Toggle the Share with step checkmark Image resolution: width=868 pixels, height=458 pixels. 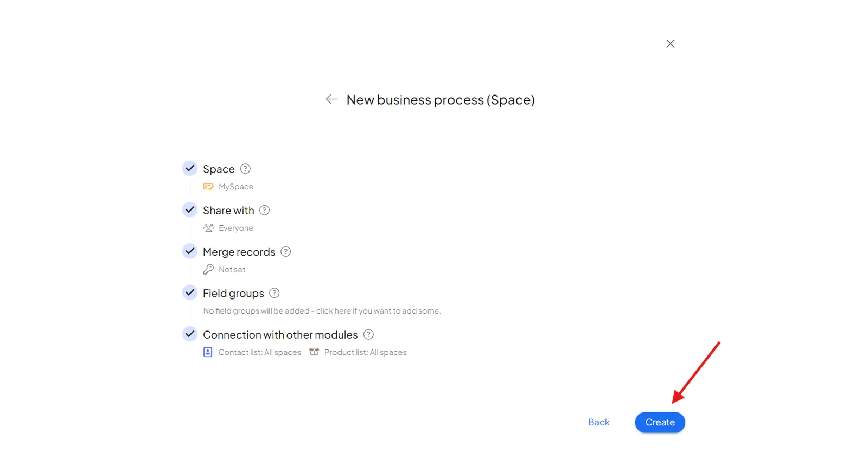(190, 209)
